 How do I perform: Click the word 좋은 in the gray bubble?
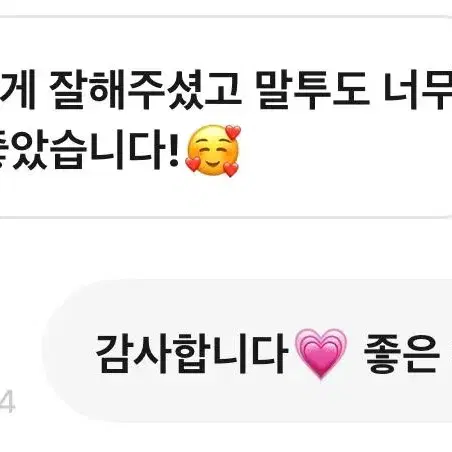pos(401,354)
